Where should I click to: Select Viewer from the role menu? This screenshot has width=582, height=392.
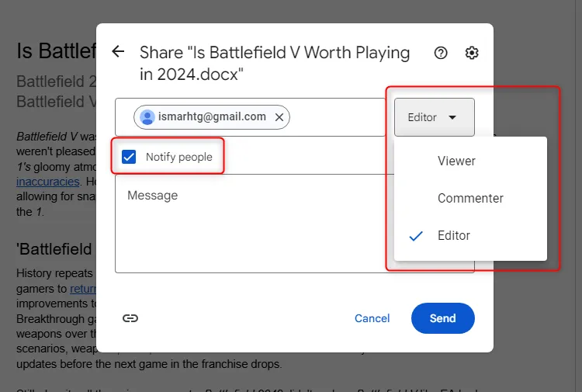pyautogui.click(x=470, y=161)
